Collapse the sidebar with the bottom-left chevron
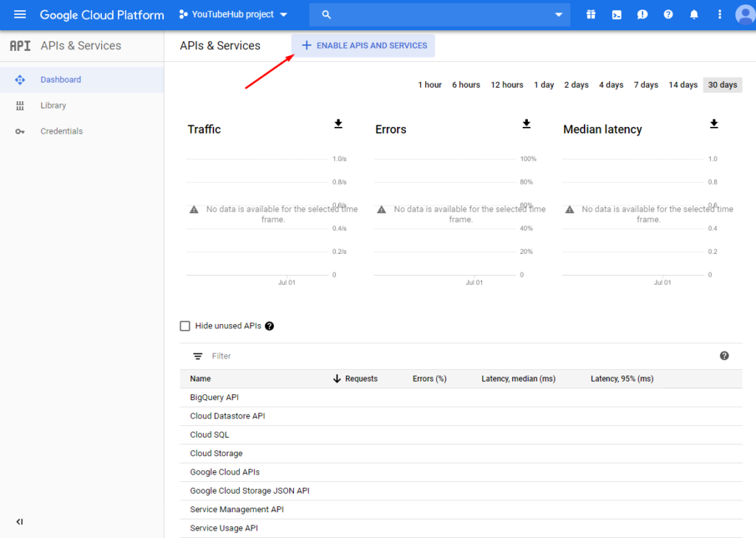756x538 pixels. pos(19,522)
